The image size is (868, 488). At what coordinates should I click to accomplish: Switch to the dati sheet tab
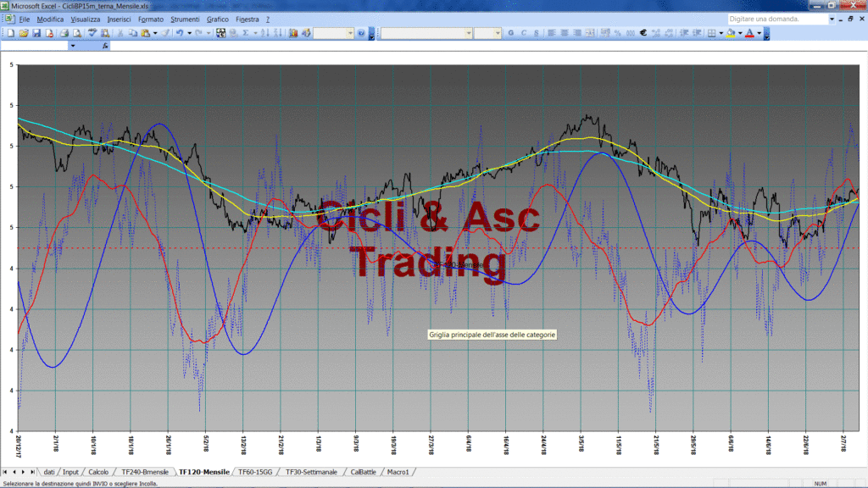pyautogui.click(x=49, y=472)
